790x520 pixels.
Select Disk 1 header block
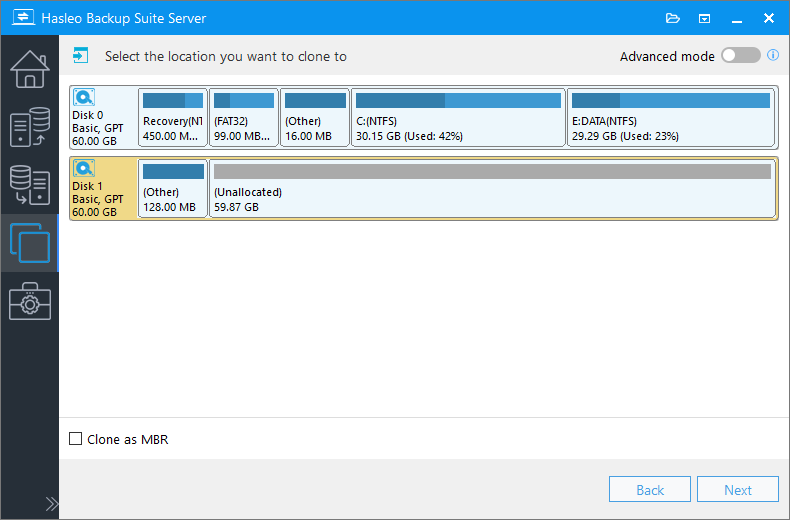pos(103,187)
